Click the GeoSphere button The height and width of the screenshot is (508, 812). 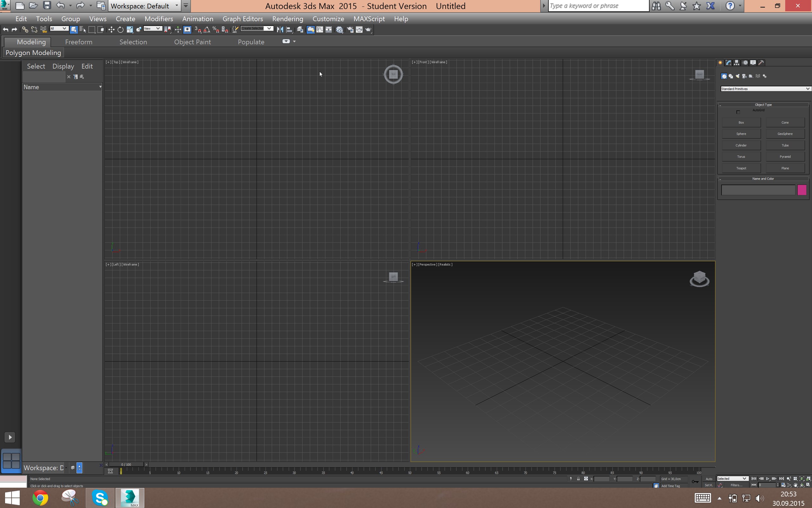point(785,134)
